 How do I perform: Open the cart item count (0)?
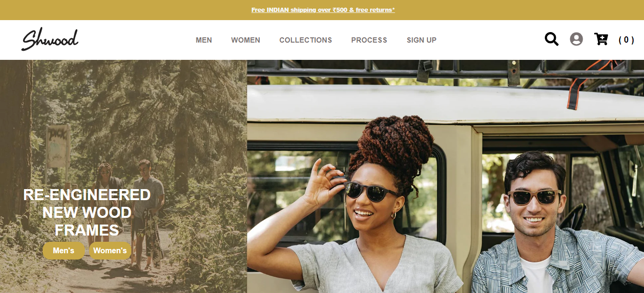coord(626,40)
